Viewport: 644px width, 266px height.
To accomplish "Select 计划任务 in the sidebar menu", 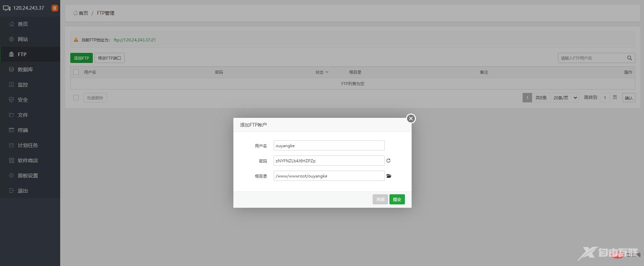I will (28, 145).
